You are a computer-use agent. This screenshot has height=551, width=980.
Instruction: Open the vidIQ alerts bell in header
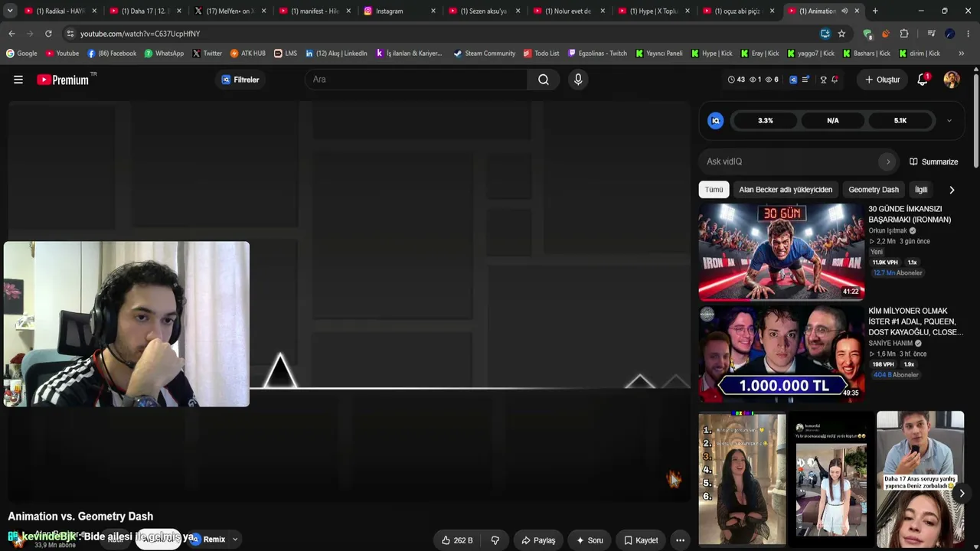835,80
